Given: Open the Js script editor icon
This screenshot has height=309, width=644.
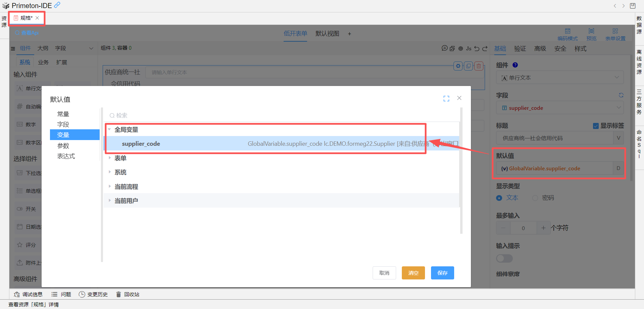Looking at the screenshot, I should (x=469, y=48).
